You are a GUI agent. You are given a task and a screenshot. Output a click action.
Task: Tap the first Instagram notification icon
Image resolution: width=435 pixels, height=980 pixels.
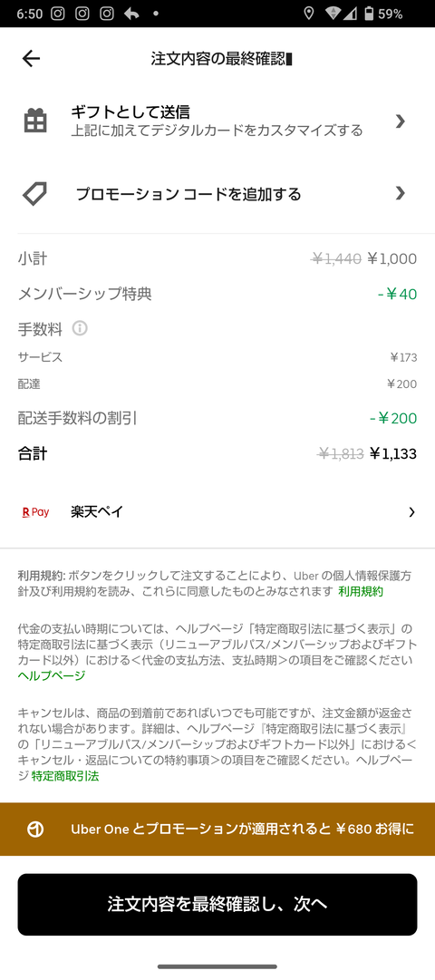(57, 14)
